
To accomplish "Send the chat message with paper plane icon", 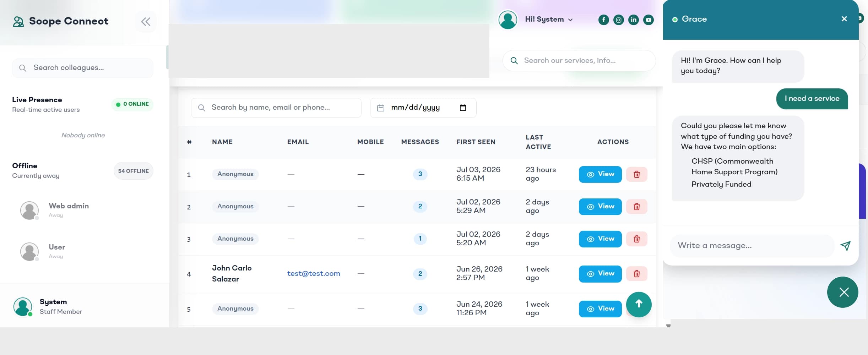I will click(845, 246).
